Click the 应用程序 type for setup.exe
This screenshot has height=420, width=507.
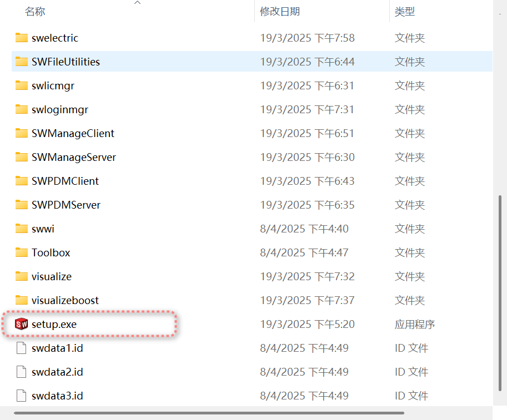414,324
